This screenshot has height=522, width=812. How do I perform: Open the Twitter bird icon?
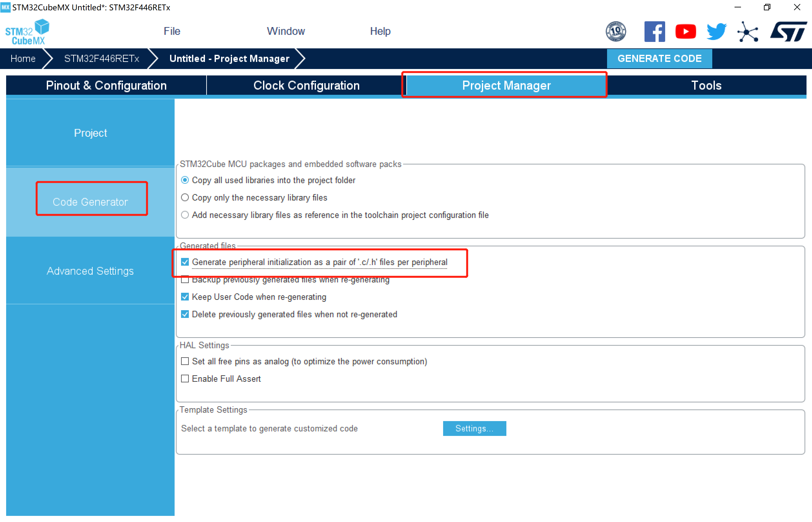716,32
